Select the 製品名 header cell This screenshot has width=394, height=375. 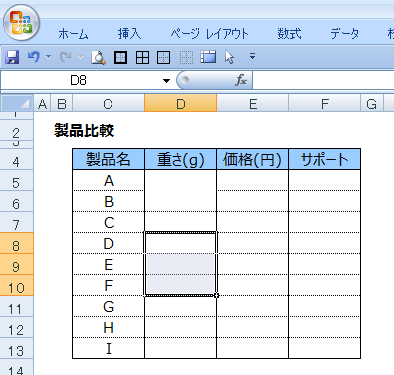pyautogui.click(x=108, y=159)
